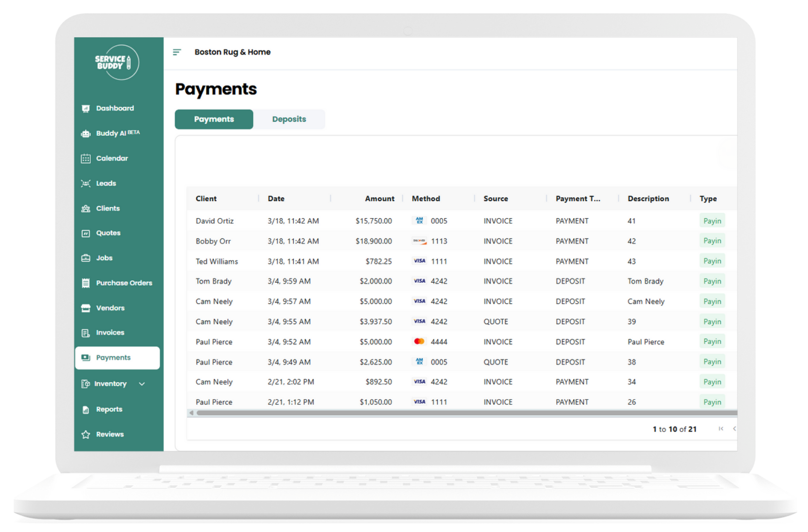Click the Service Buddy logo
This screenshot has height=532, width=808.
click(116, 62)
